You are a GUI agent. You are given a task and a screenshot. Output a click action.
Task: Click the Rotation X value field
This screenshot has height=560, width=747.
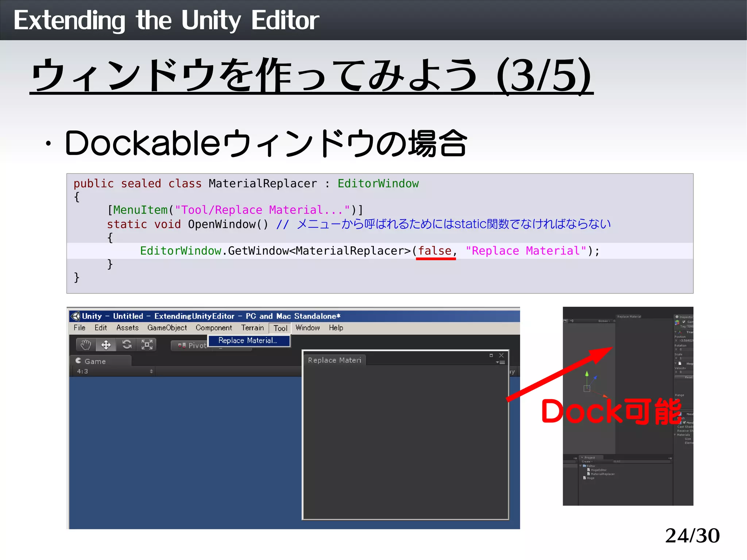point(686,349)
